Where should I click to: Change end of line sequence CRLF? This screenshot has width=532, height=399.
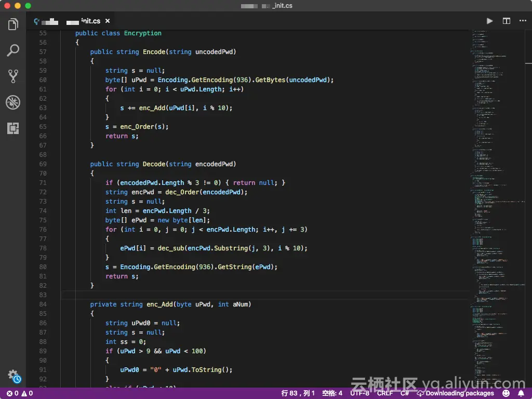385,393
